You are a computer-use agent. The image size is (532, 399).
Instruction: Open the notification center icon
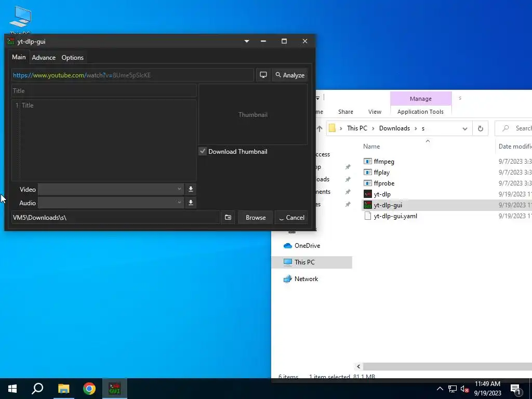(515, 389)
